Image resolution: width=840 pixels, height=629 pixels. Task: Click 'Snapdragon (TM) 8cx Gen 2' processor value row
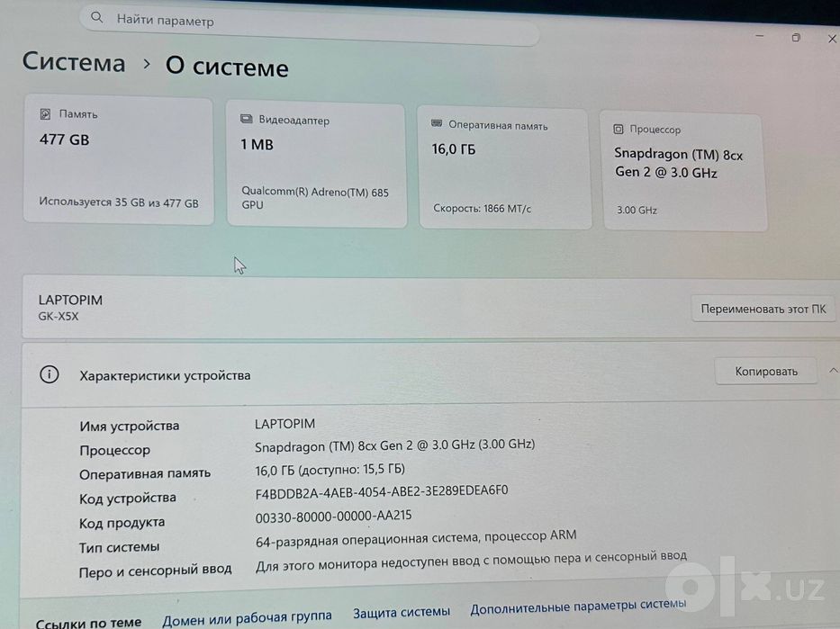coord(395,446)
